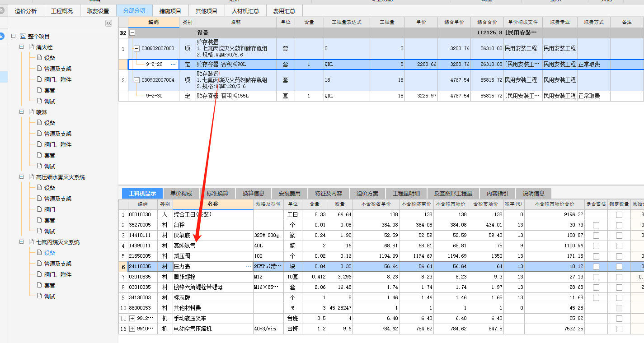Select 设备 under 七氟丙烷灭火系统
The image size is (644, 343).
[x=50, y=253]
